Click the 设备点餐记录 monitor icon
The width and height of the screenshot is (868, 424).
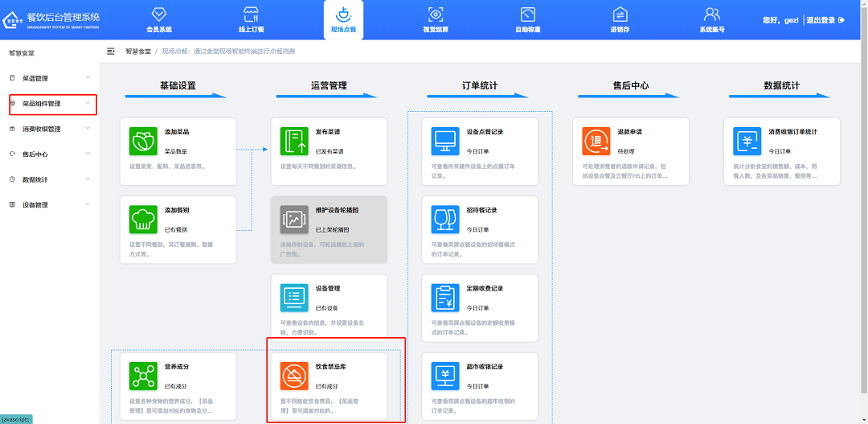(444, 141)
